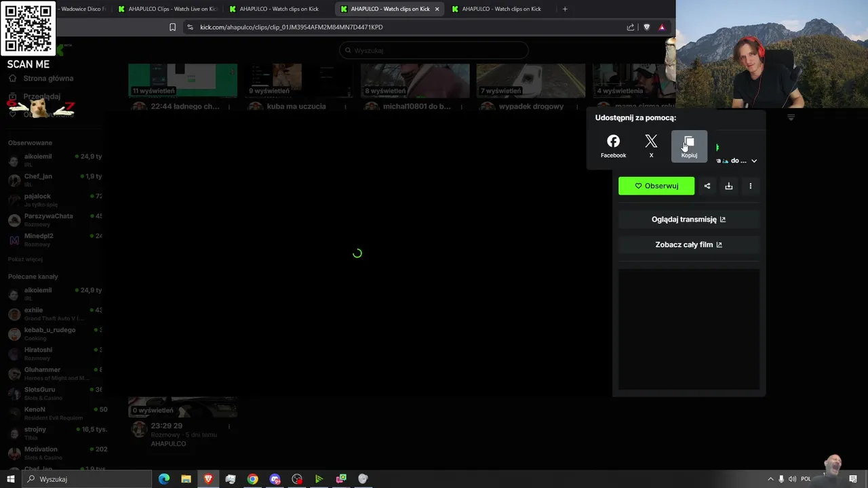Open a new browser tab
This screenshot has width=868, height=488.
[x=565, y=9]
